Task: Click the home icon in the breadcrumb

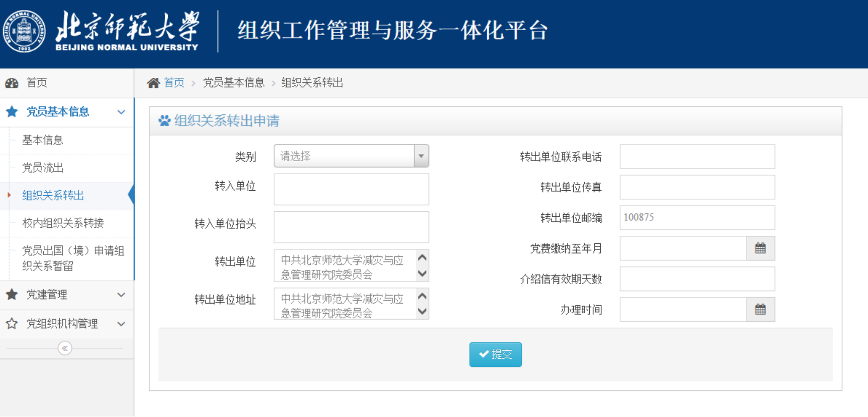Action: pyautogui.click(x=155, y=82)
